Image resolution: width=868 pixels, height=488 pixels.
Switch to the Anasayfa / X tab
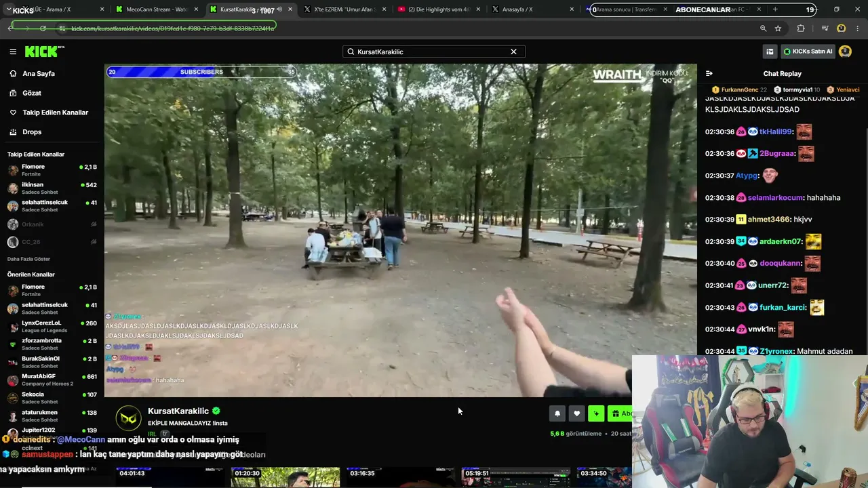[x=528, y=9]
